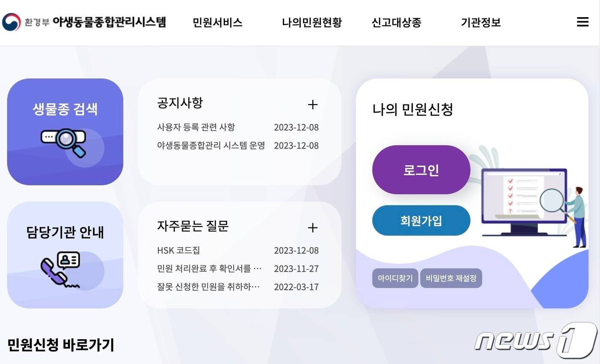Click the 로그인 button
600x364 pixels.
tap(421, 170)
